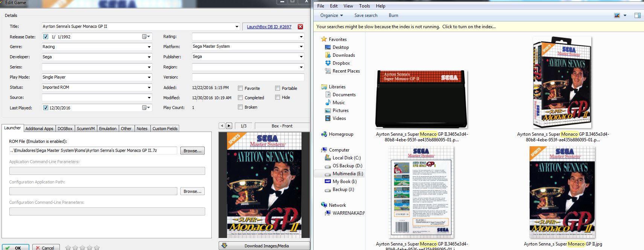Toggle the Explorer preview pane

pos(637,15)
